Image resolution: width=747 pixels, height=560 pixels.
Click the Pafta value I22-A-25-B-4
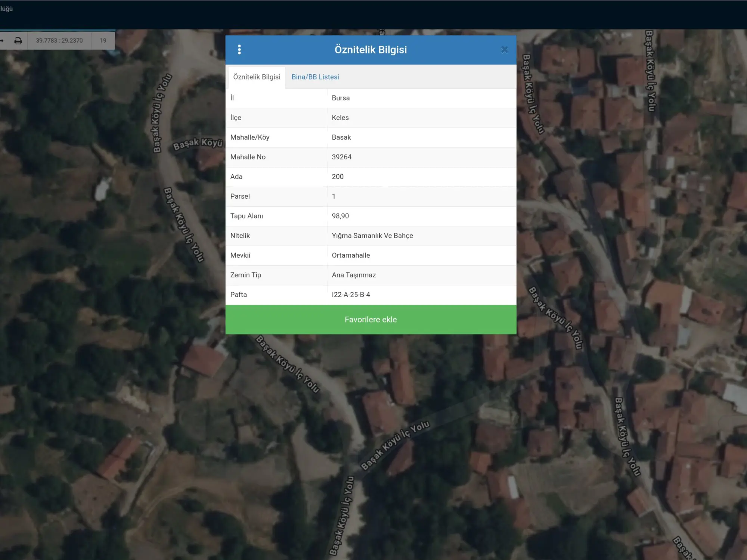click(x=351, y=295)
